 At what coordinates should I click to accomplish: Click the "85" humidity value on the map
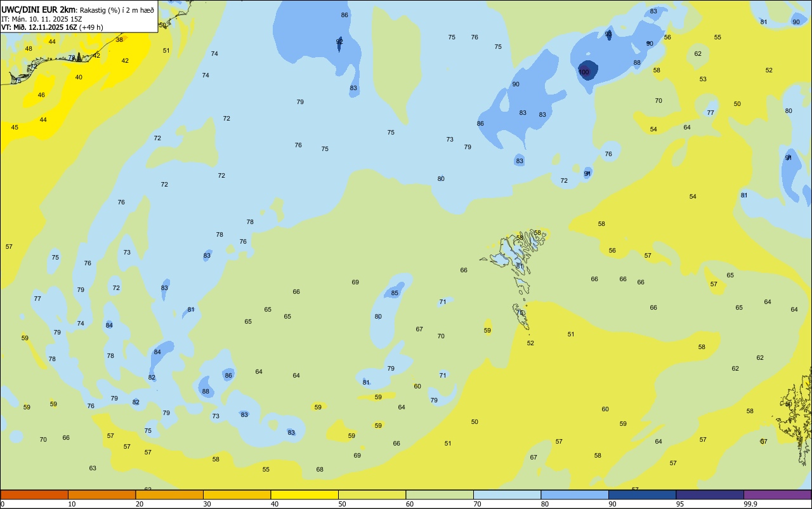click(395, 293)
